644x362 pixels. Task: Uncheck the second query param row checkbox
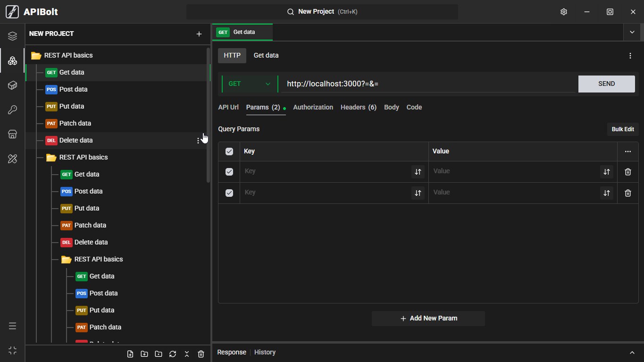(x=229, y=193)
